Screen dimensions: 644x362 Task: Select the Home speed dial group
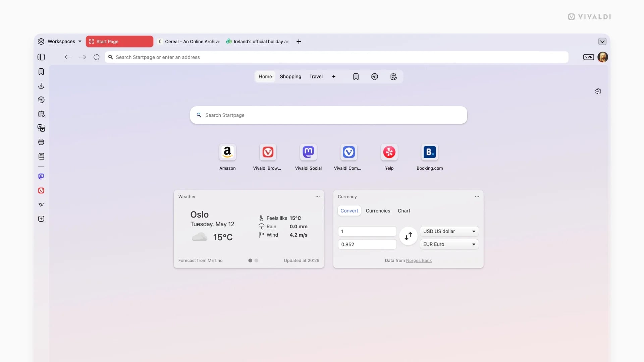(265, 77)
